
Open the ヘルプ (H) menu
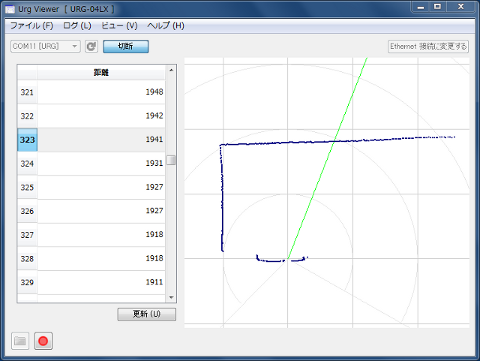166,26
